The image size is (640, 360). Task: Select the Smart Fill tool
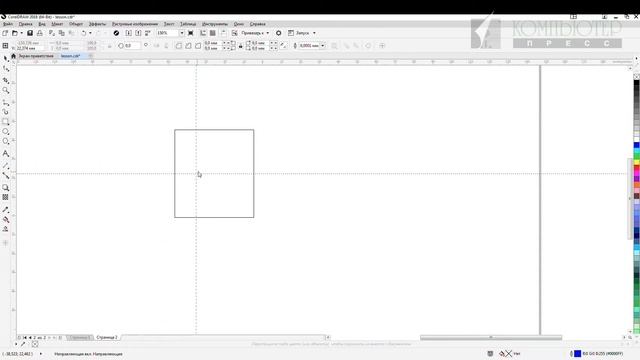pyautogui.click(x=6, y=229)
